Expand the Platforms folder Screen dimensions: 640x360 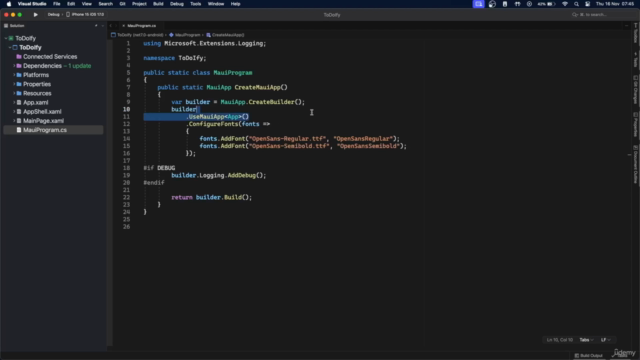click(14, 75)
